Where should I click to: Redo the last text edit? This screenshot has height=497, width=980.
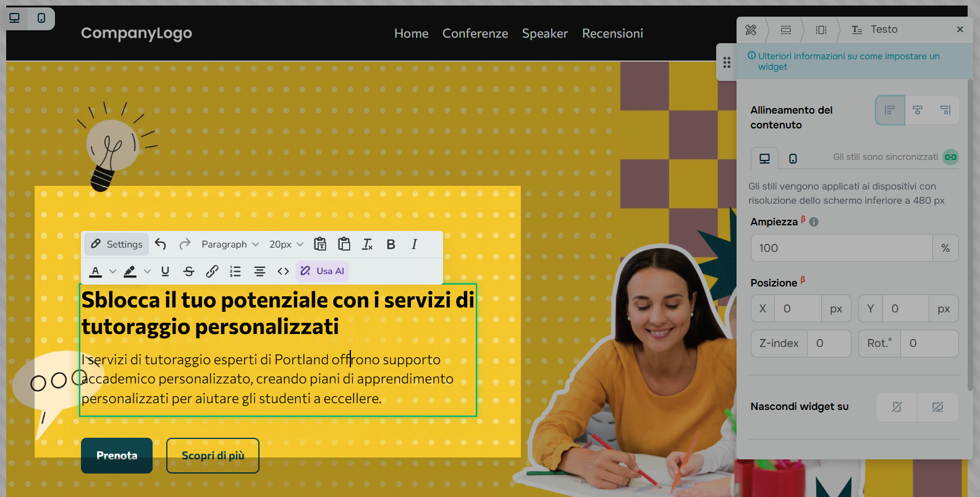pyautogui.click(x=185, y=244)
